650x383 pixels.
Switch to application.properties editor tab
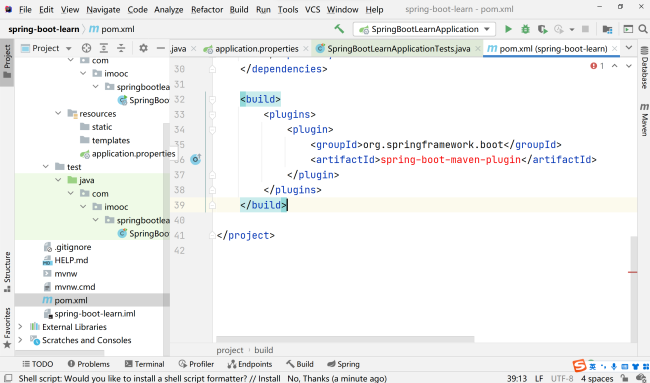coord(256,48)
